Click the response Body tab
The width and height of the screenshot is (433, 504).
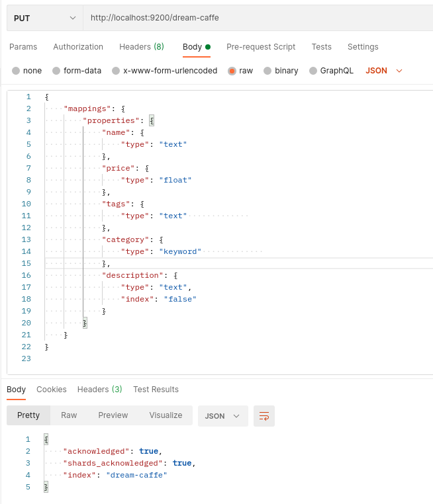point(16,390)
